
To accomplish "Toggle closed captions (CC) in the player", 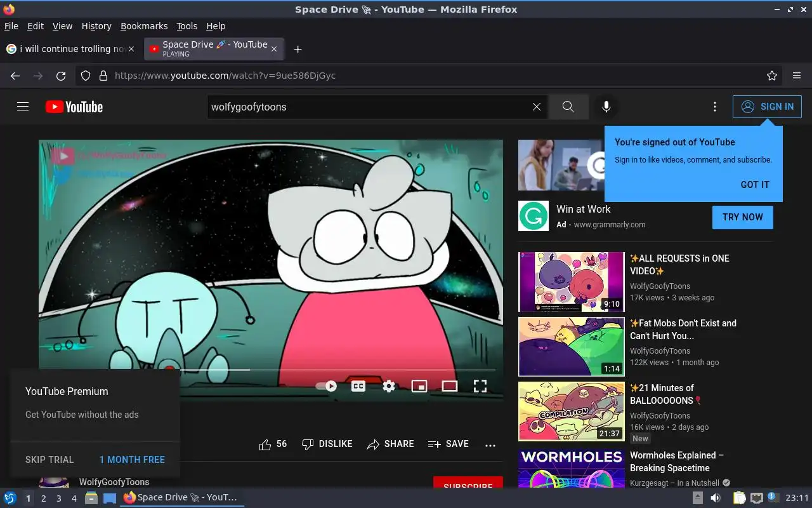I will point(358,386).
